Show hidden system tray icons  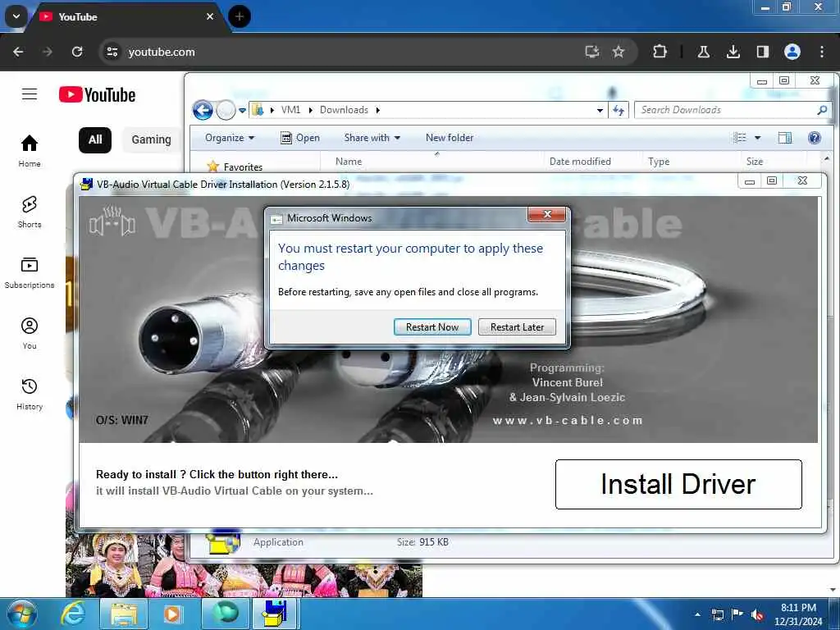point(697,614)
